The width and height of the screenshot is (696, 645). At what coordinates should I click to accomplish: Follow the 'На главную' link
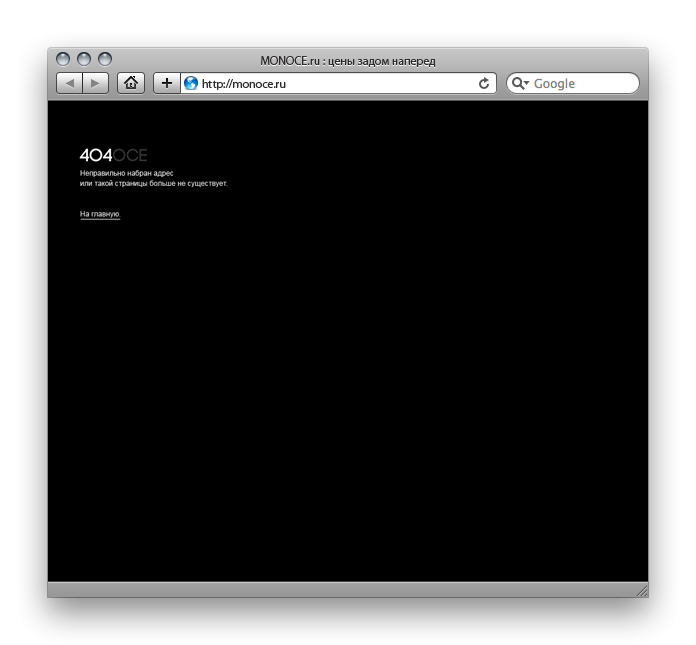[x=100, y=214]
